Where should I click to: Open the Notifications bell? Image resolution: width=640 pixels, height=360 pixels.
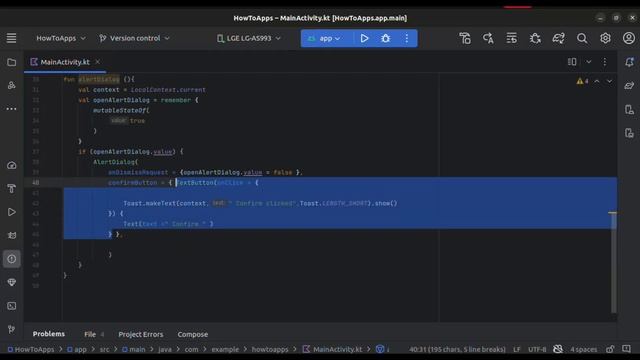coord(629,62)
